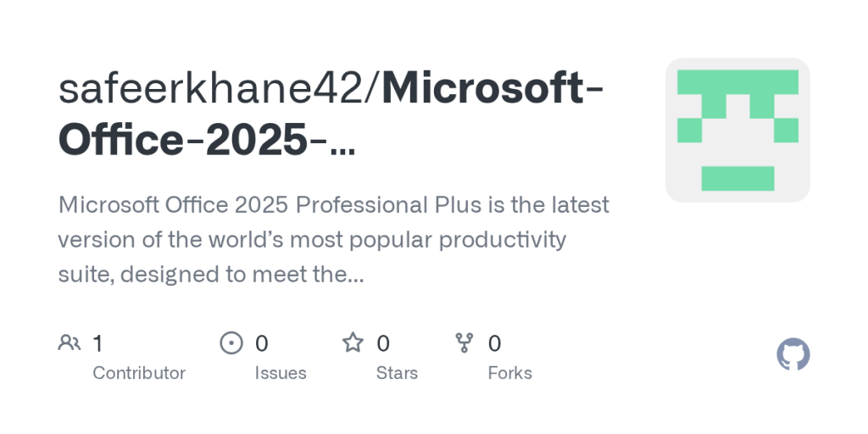Click the star outline icon
Image resolution: width=868 pixels, height=434 pixels.
coord(353,342)
